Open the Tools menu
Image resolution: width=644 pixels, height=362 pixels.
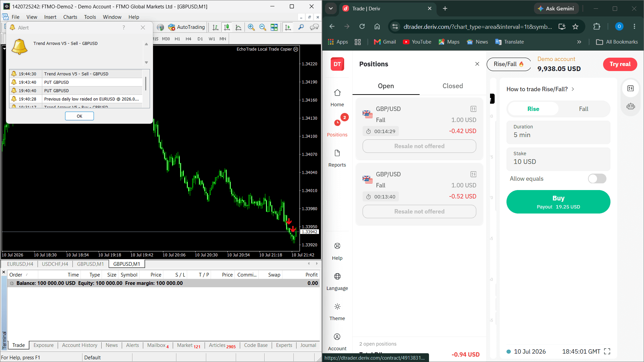point(90,17)
